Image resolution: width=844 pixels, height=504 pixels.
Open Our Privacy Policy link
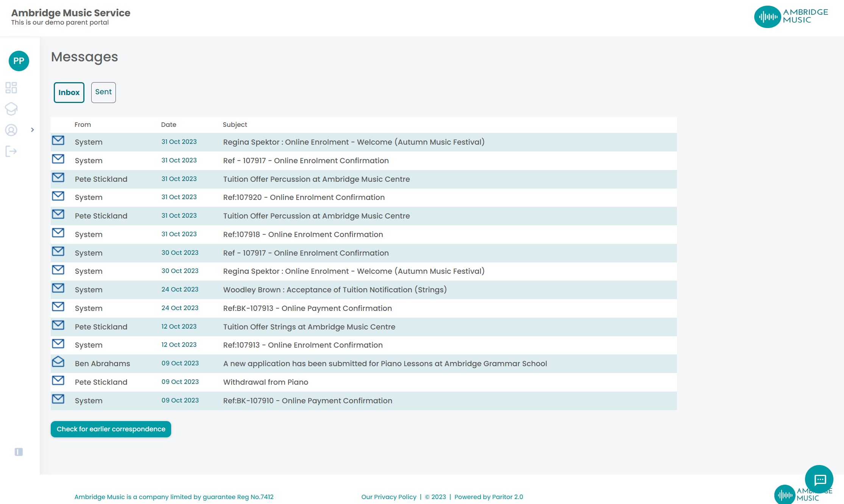388,497
